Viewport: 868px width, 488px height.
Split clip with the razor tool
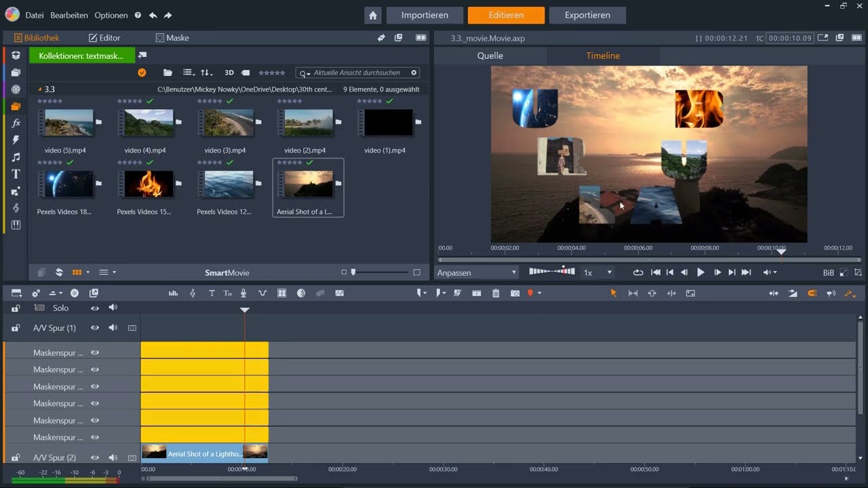458,293
